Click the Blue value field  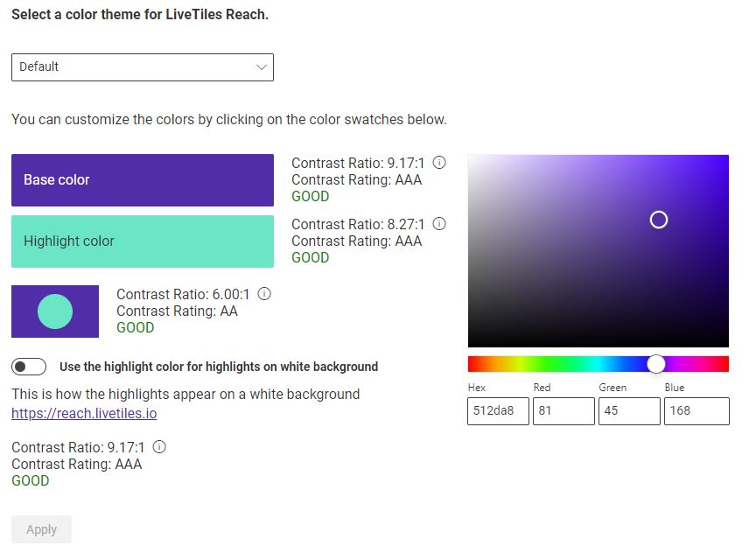696,410
